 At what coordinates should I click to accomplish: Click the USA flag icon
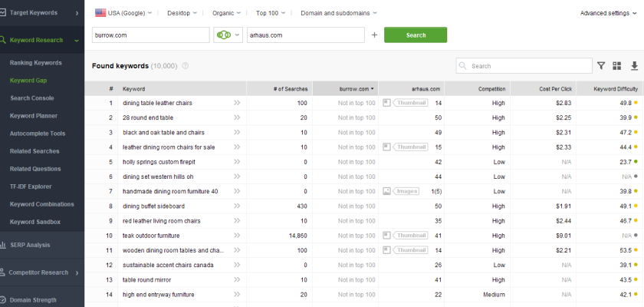[100, 13]
